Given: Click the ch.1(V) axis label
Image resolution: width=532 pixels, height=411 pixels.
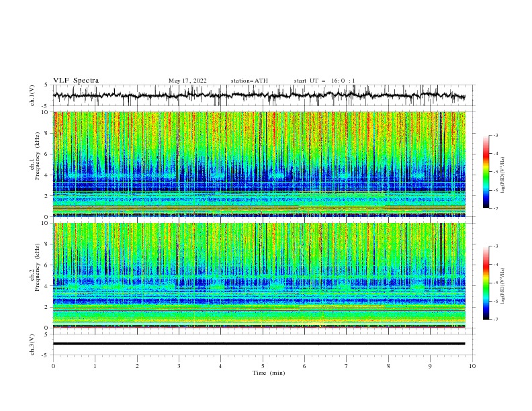Looking at the screenshot, I should 32,95.
